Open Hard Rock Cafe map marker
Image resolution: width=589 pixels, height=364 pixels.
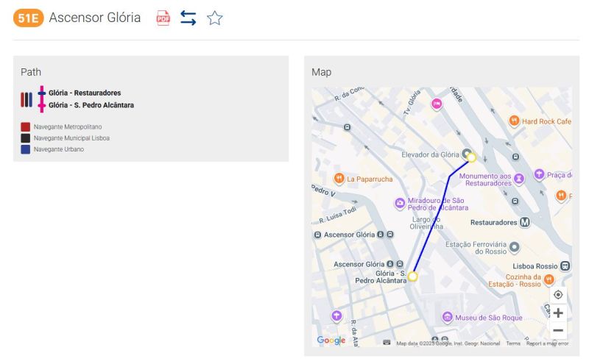tap(514, 121)
